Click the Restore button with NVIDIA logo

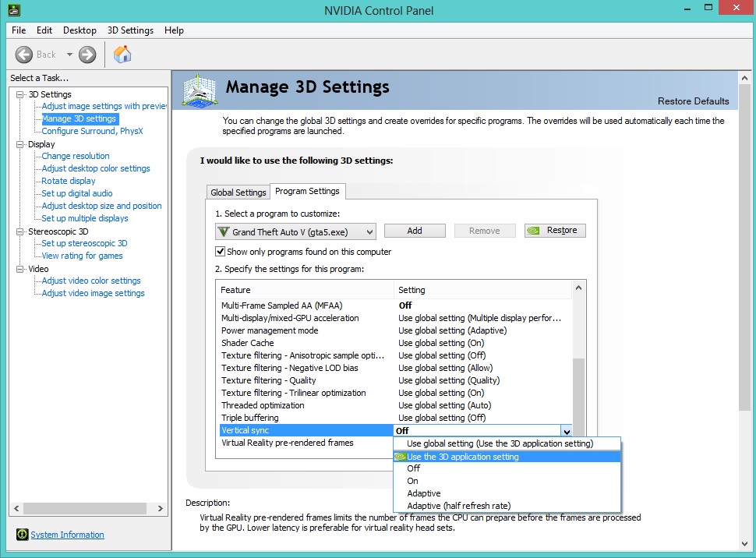pyautogui.click(x=555, y=231)
